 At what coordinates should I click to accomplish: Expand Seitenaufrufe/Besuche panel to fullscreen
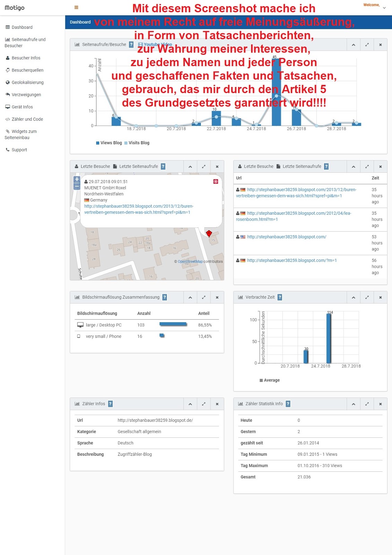367,45
